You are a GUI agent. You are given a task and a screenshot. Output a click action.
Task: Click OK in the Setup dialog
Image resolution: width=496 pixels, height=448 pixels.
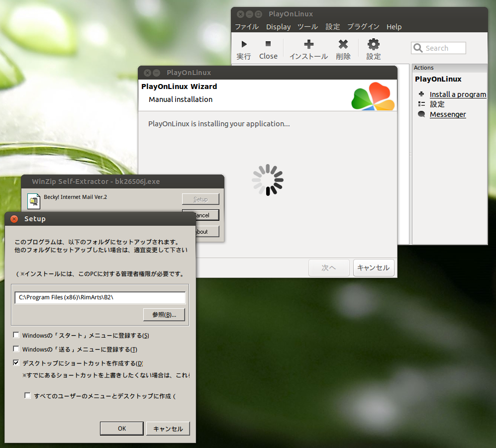[x=122, y=429]
